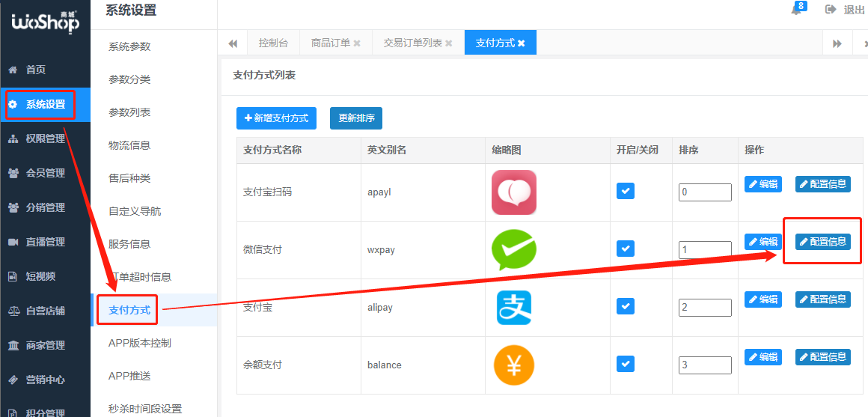Log out via the 退出 link
The height and width of the screenshot is (417, 868).
coord(854,10)
